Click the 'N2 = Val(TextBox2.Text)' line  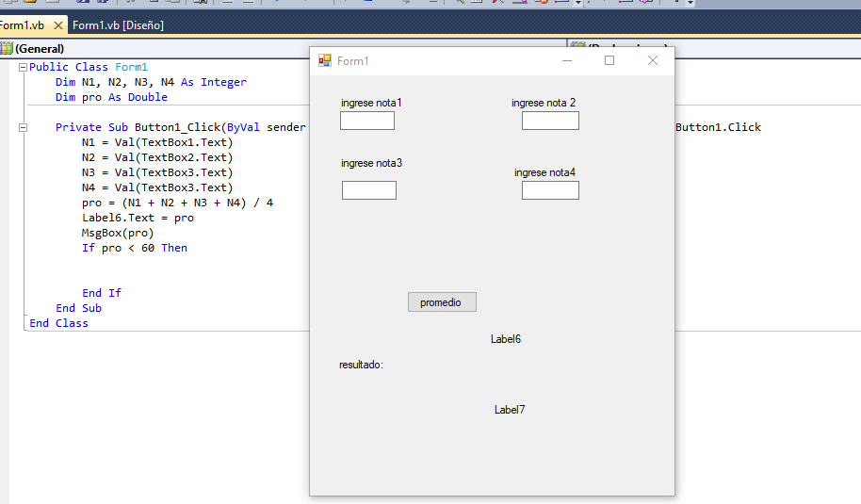[157, 157]
